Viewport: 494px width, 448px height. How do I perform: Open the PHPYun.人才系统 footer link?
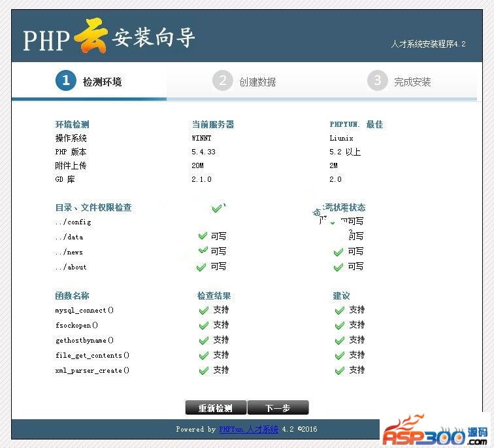click(x=248, y=429)
